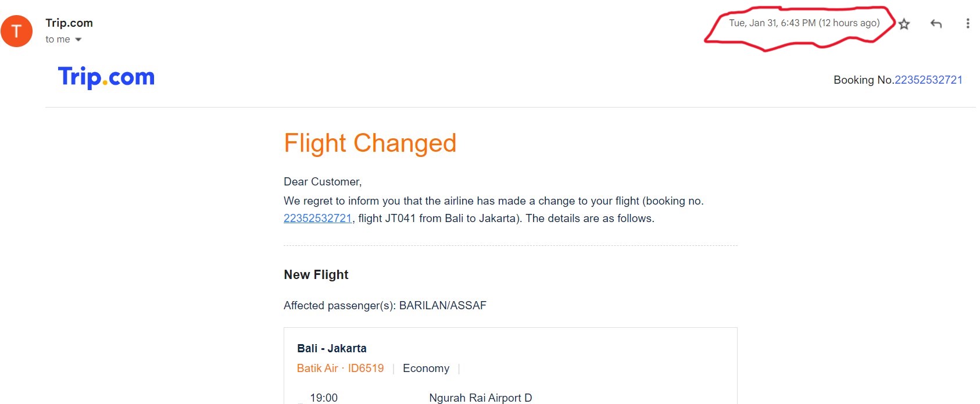This screenshot has height=404, width=980.
Task: Toggle the star on this message
Action: [x=904, y=24]
